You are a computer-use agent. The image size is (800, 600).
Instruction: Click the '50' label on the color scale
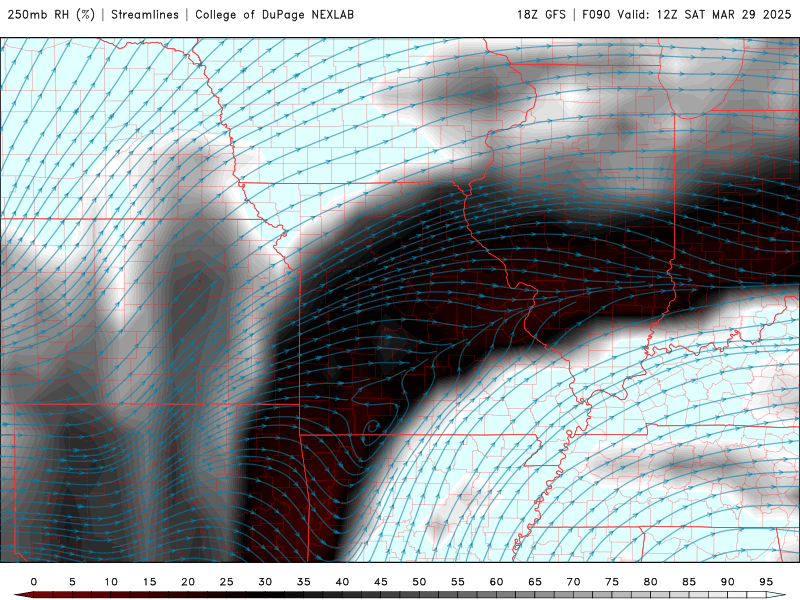tap(419, 582)
